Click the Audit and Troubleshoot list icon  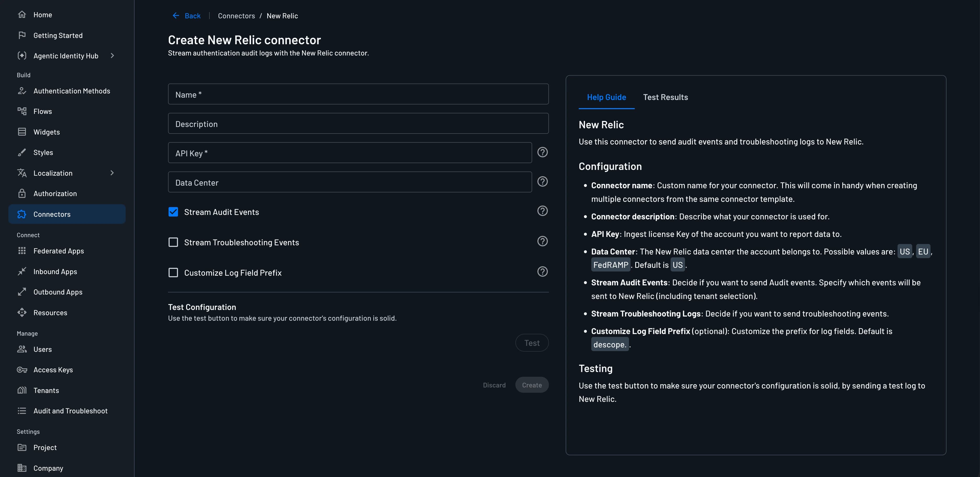[x=22, y=411]
